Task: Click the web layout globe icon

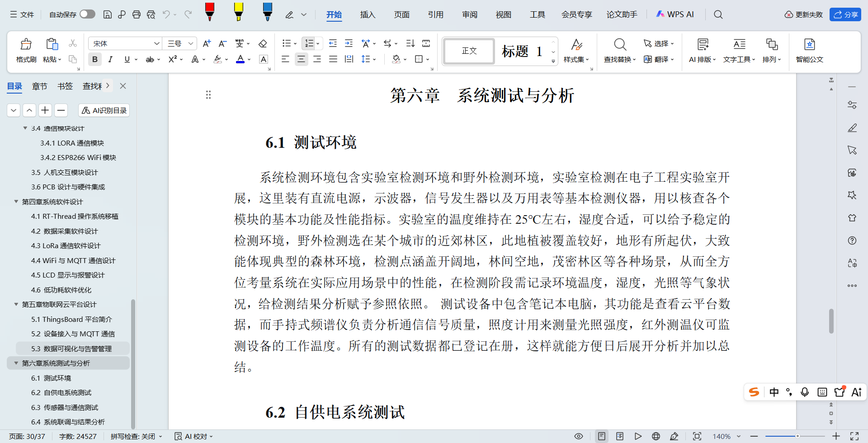Action: pyautogui.click(x=656, y=436)
